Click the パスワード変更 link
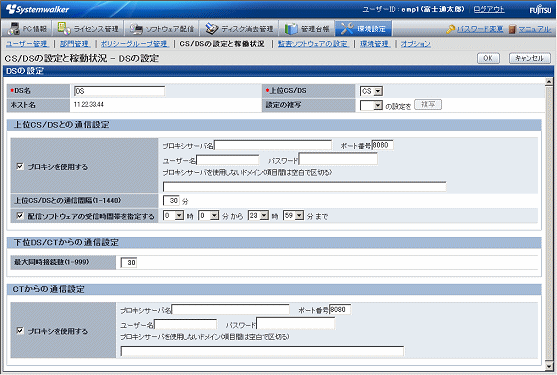This screenshot has width=557, height=375. click(x=480, y=29)
